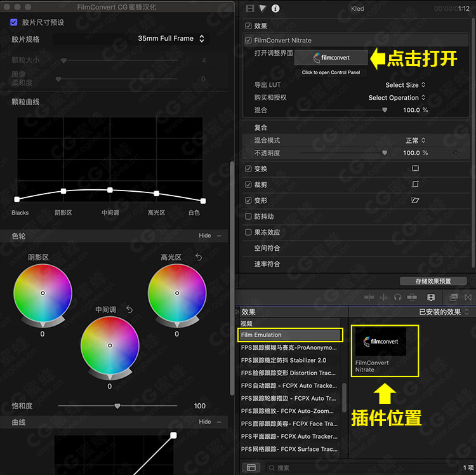This screenshot has height=475, width=476.
Task: Toggle the film size preset checkbox
Action: click(x=14, y=22)
